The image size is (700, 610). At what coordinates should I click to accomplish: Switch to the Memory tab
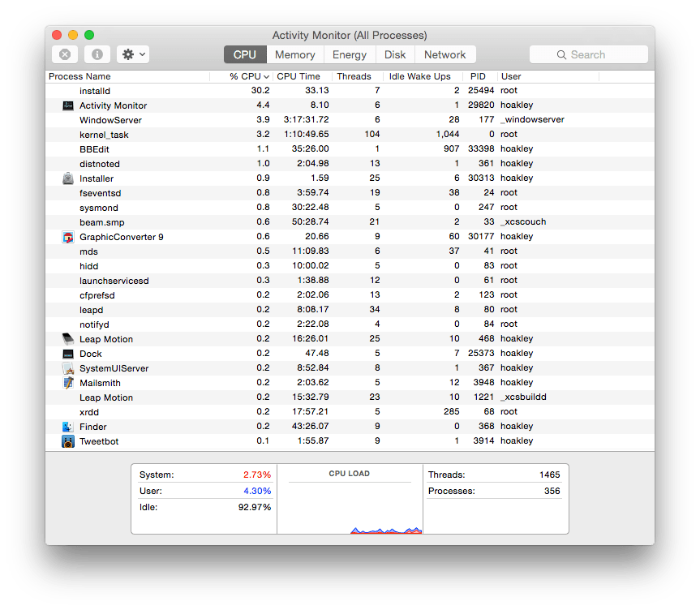pos(294,54)
